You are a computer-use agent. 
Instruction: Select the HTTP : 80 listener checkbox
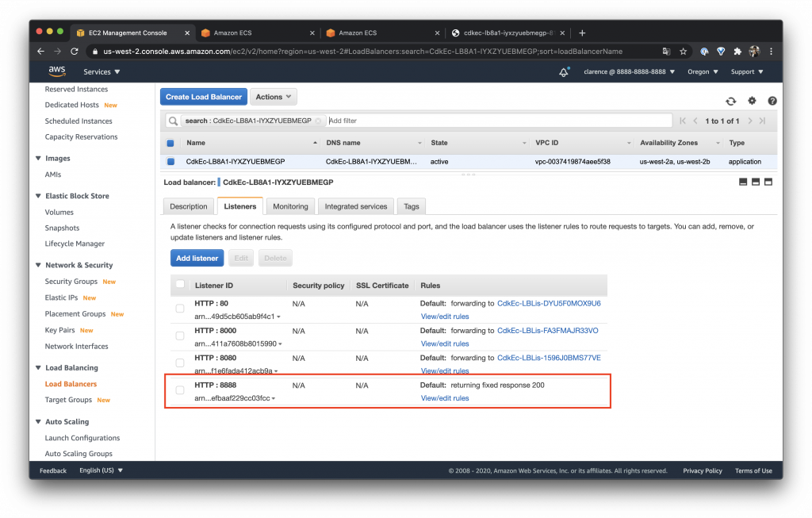coord(180,309)
